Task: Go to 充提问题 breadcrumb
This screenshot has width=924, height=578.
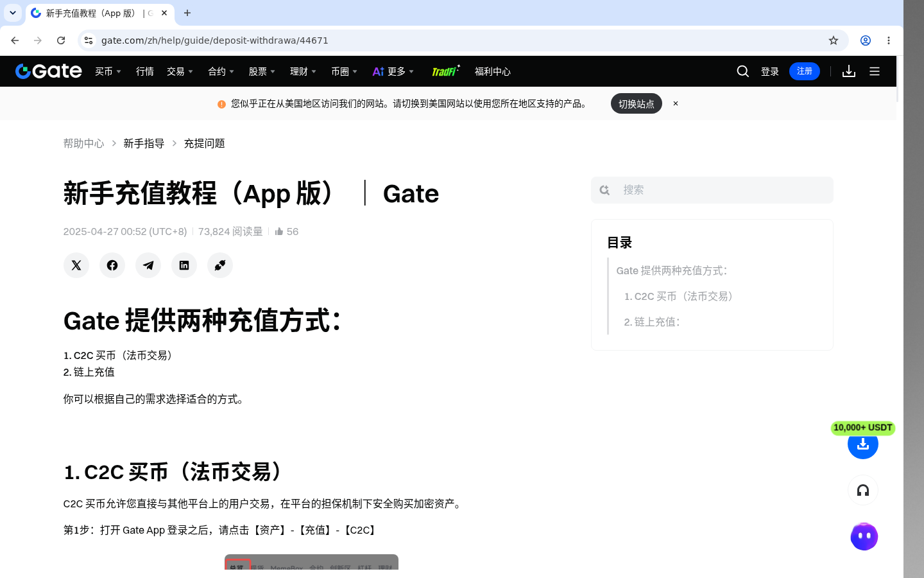Action: click(x=204, y=143)
